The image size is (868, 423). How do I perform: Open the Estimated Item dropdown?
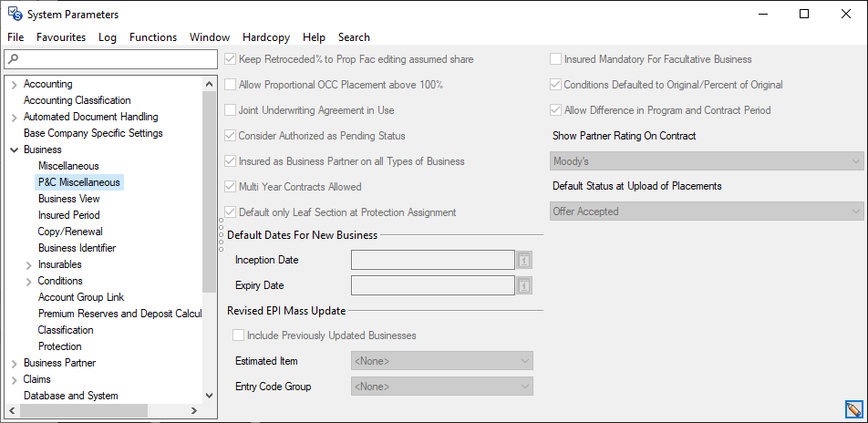click(x=441, y=361)
